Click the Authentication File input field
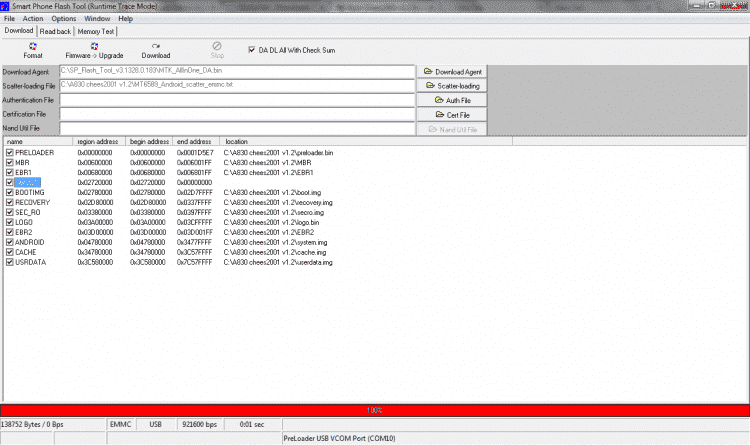 [237, 100]
